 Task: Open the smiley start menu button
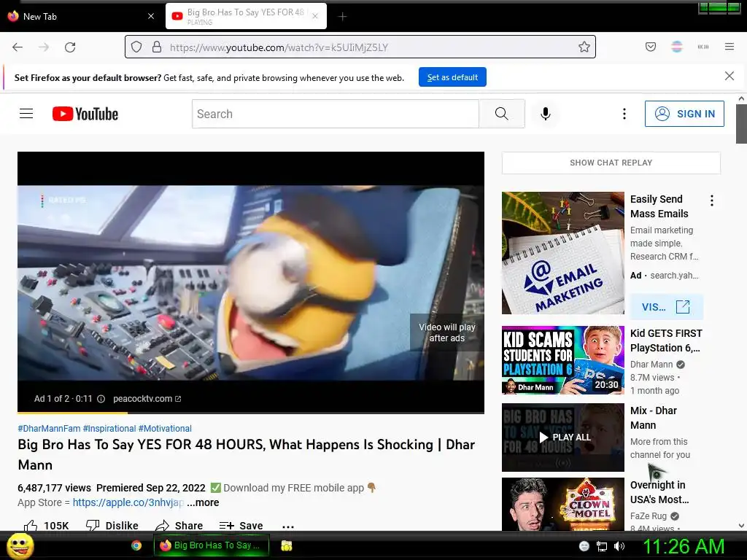pos(20,545)
